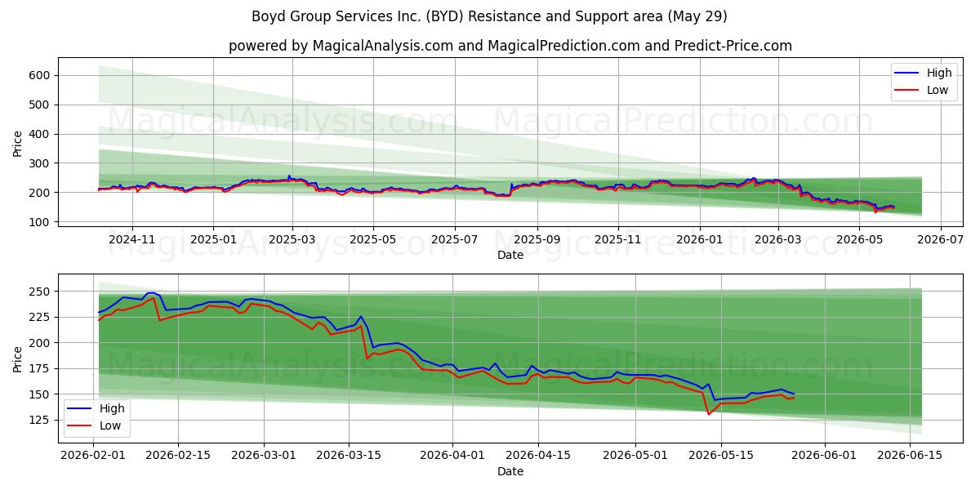Viewport: 980px width, 490px height.
Task: Click bottom chart date tick 2026-06-01
Action: (x=825, y=457)
